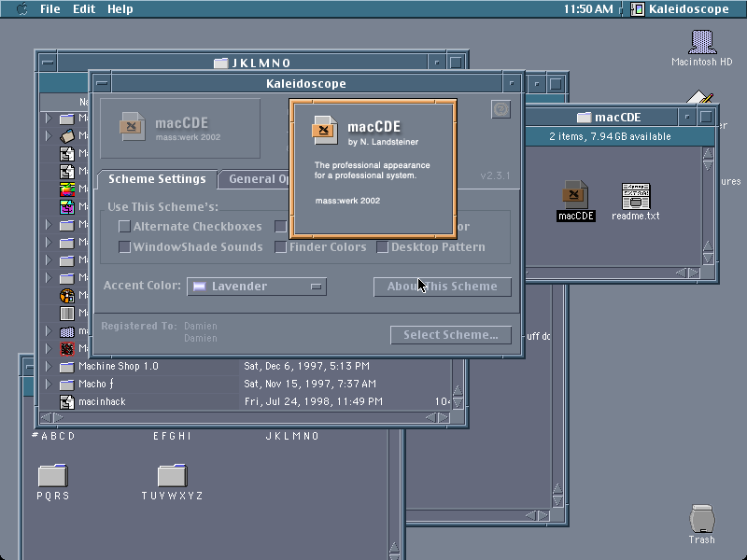The height and width of the screenshot is (560, 747).
Task: Expand the Macho ƒ folder triangle
Action: click(49, 384)
